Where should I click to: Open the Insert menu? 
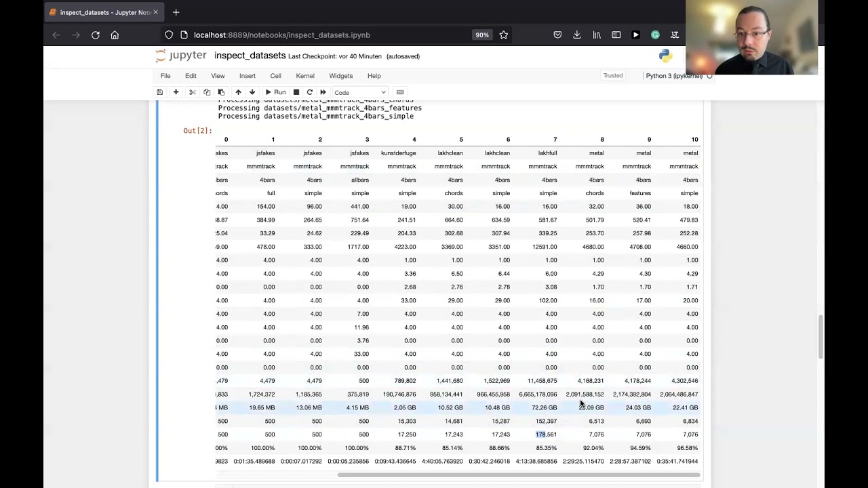point(248,76)
